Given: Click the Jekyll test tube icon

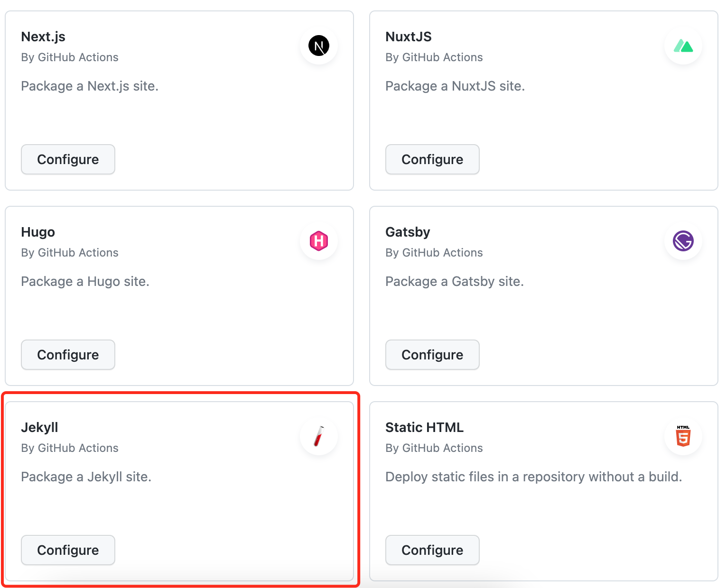Looking at the screenshot, I should 319,436.
